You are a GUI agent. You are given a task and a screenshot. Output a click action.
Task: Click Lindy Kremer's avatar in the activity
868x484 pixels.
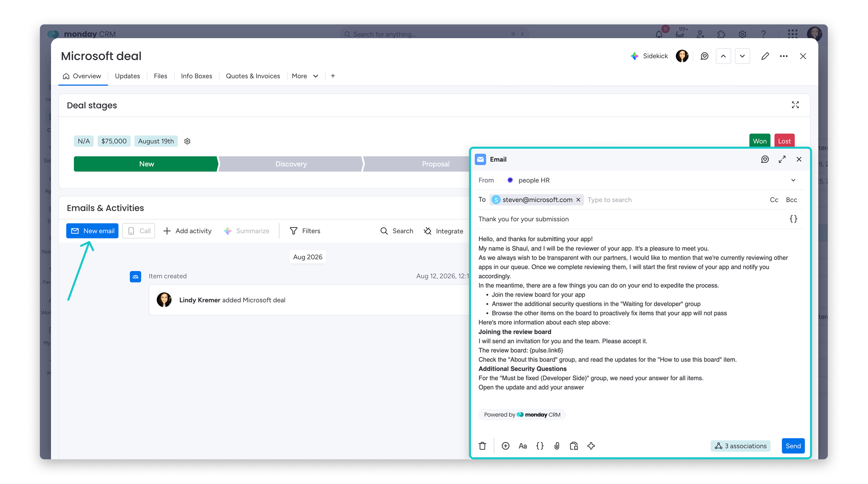click(x=164, y=300)
